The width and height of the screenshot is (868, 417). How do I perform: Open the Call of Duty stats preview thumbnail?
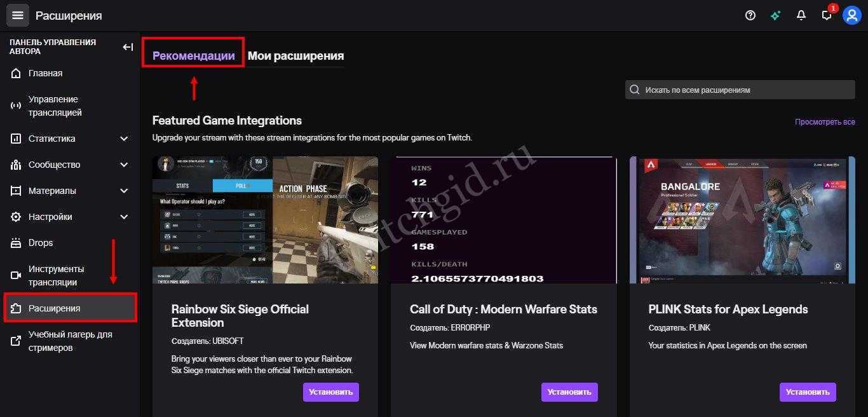(504, 220)
